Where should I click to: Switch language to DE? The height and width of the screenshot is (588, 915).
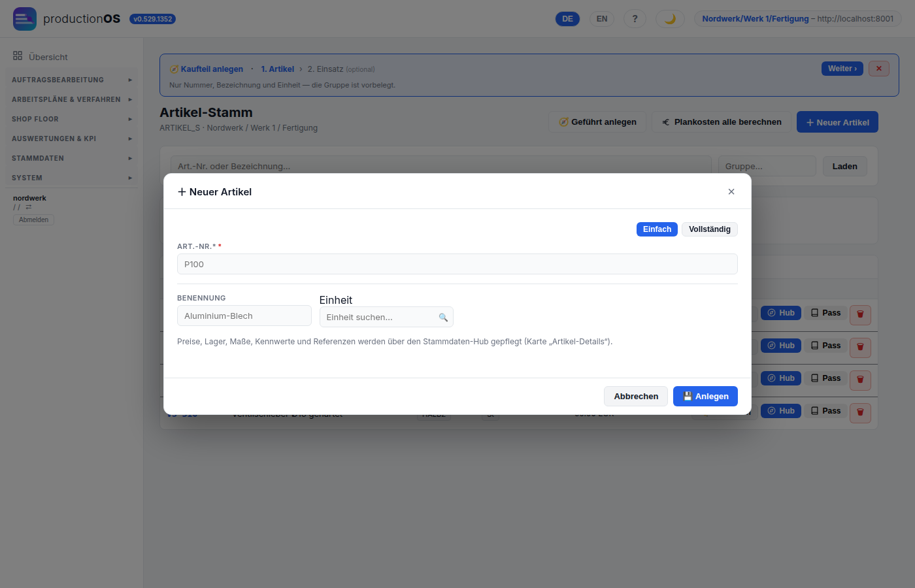coord(567,19)
